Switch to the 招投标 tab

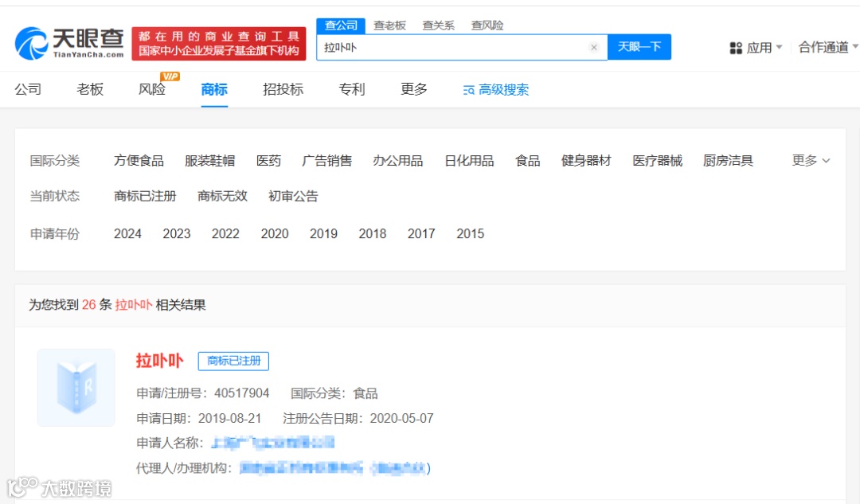pyautogui.click(x=283, y=89)
